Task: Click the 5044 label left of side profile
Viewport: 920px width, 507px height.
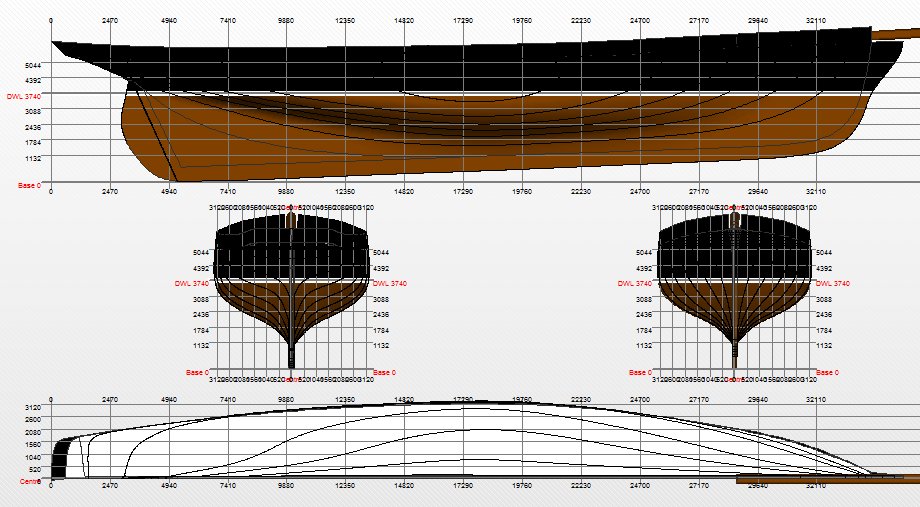Action: (33, 65)
